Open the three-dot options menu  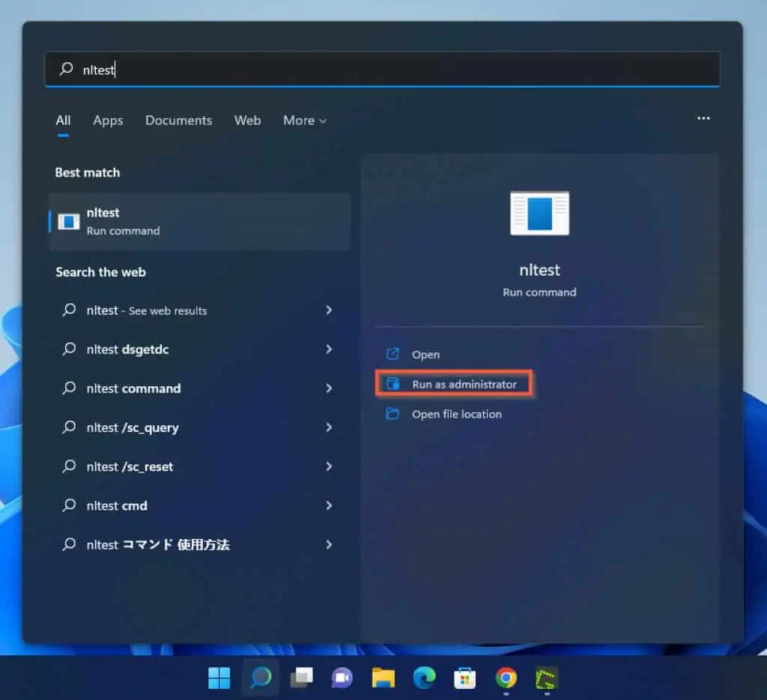pyautogui.click(x=703, y=118)
